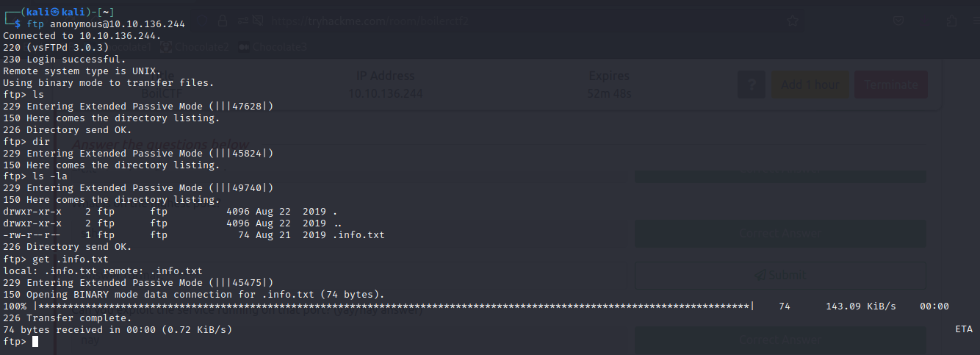Click the Expires countdown timer 52m 48s

pyautogui.click(x=609, y=93)
